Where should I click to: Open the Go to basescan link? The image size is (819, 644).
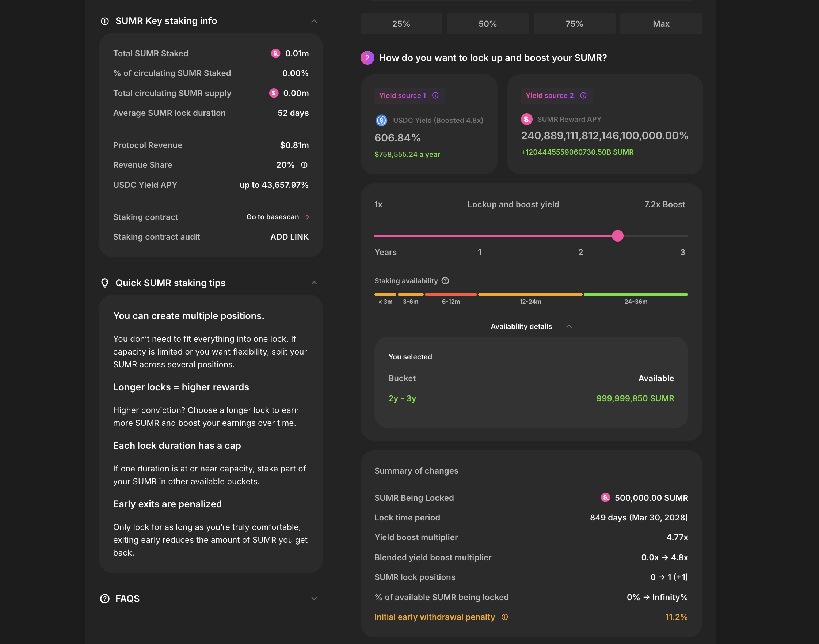(x=277, y=217)
